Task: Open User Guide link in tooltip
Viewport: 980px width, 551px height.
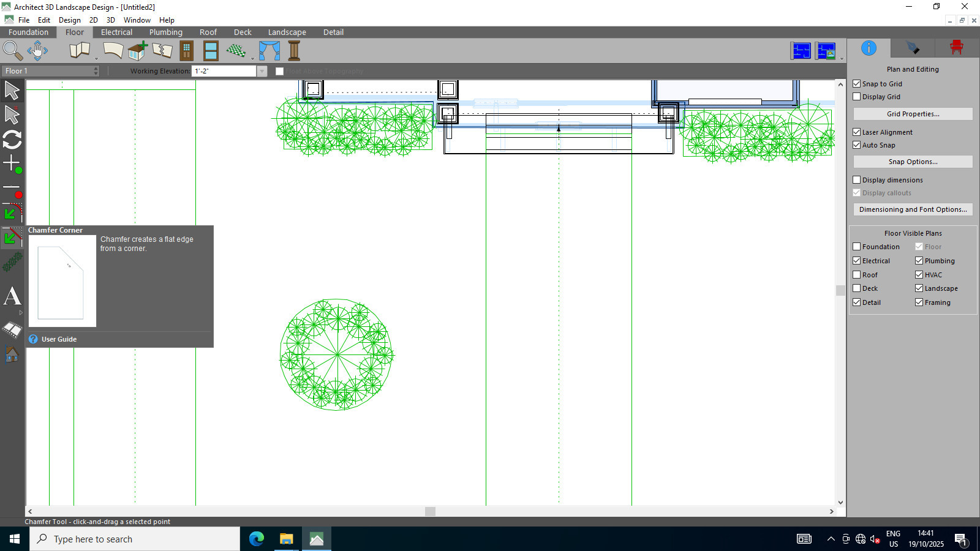Action: coord(59,339)
